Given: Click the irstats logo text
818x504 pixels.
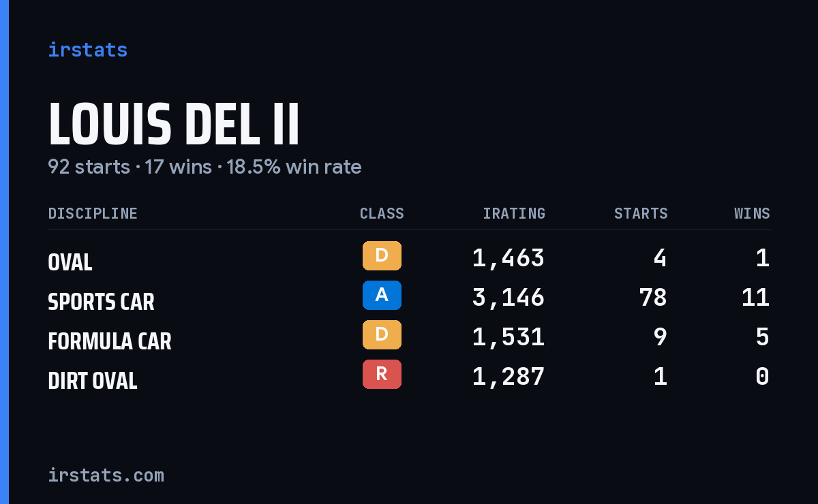Looking at the screenshot, I should pos(87,50).
